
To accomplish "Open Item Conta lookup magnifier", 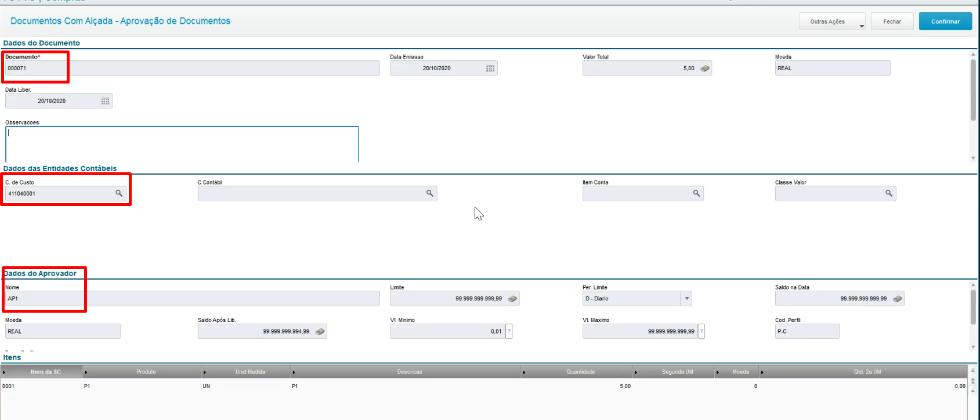I will (696, 193).
